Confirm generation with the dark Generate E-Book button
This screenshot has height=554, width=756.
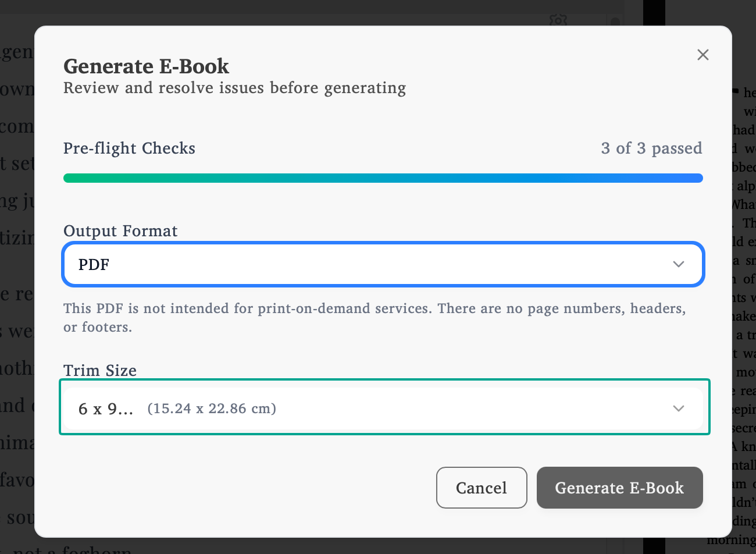click(619, 488)
